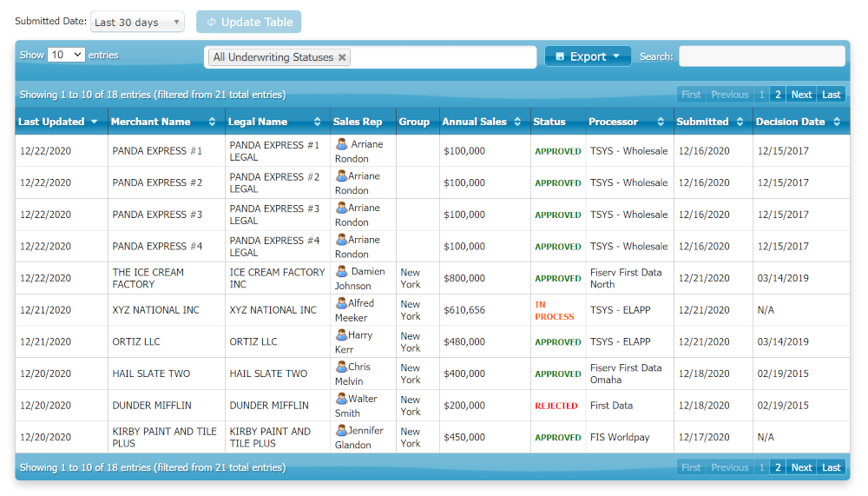This screenshot has height=496, width=868.
Task: Sort by Submitted arrows icon
Action: 740,122
